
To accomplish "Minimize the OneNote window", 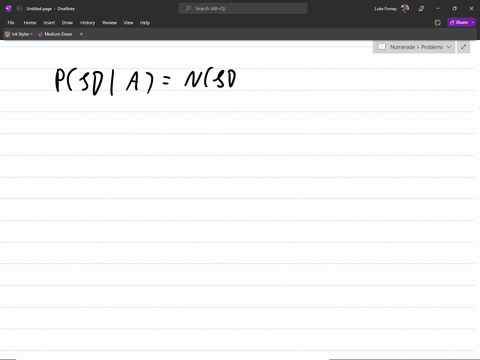I will click(438, 9).
